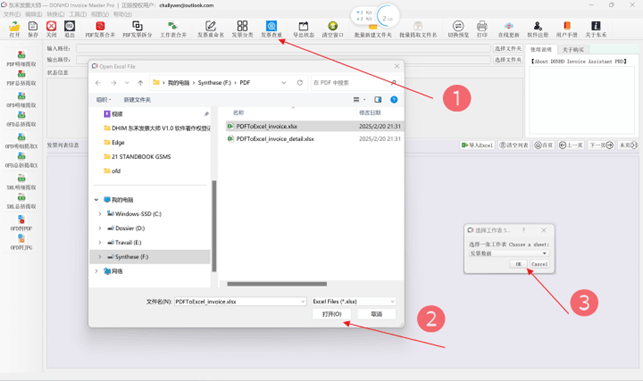Click the up-one-level arrow in dialog
Image resolution: width=643 pixels, height=381 pixels.
tap(140, 83)
